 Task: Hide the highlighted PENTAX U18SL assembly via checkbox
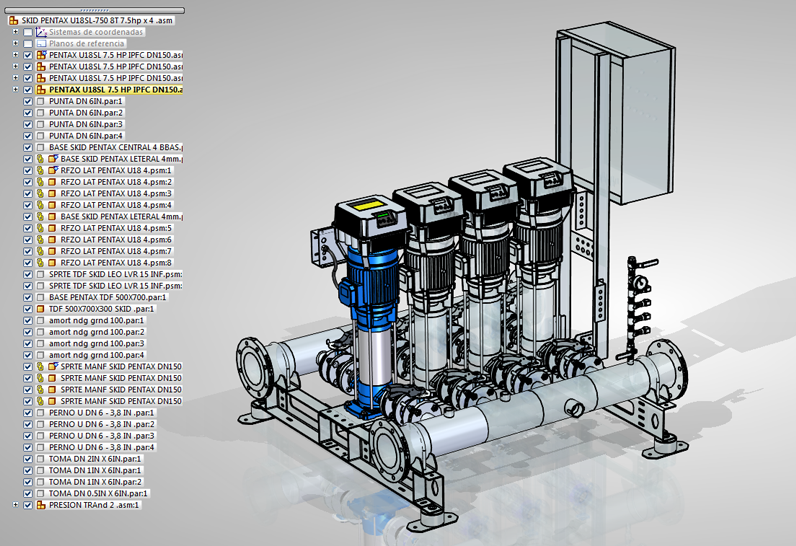(28, 90)
